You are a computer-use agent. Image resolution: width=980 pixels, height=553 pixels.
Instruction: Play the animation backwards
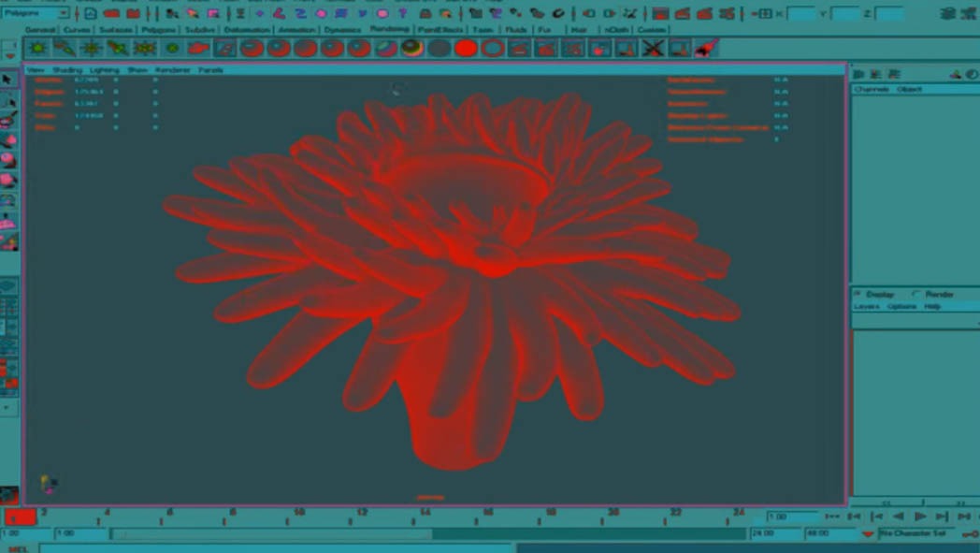tap(898, 517)
